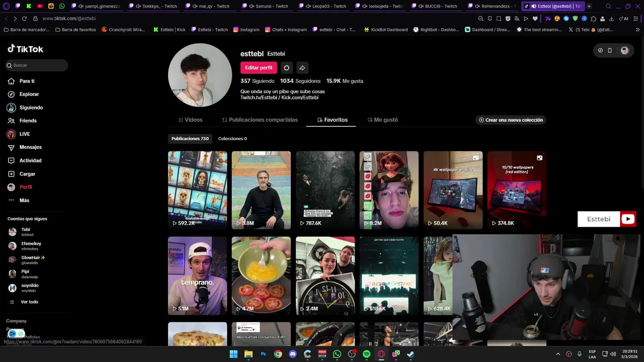This screenshot has height=362, width=644.
Task: Open a new browser tab with plus
Action: coord(589,6)
